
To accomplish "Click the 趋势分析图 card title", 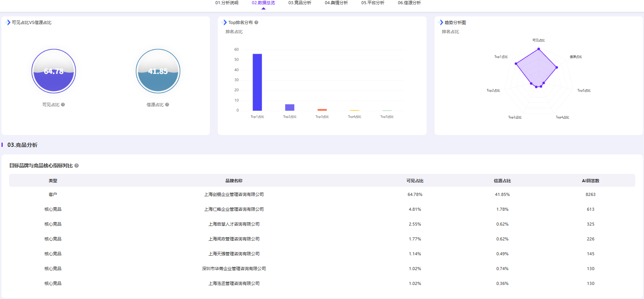I will (x=455, y=22).
